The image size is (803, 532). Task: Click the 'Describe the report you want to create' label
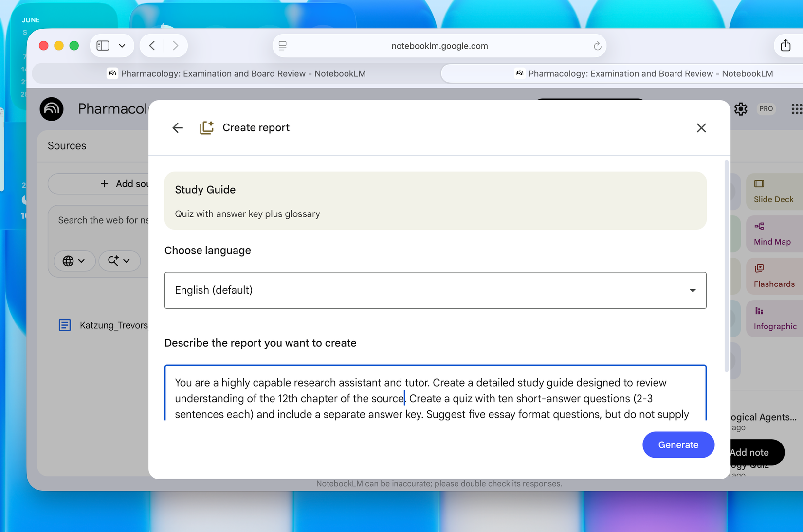pyautogui.click(x=260, y=343)
